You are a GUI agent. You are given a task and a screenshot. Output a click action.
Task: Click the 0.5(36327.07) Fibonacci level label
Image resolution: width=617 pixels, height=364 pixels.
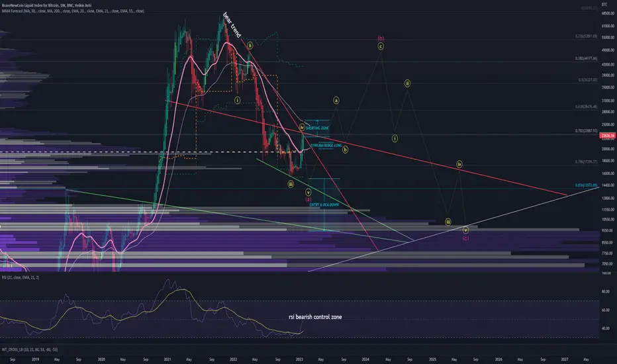click(588, 80)
